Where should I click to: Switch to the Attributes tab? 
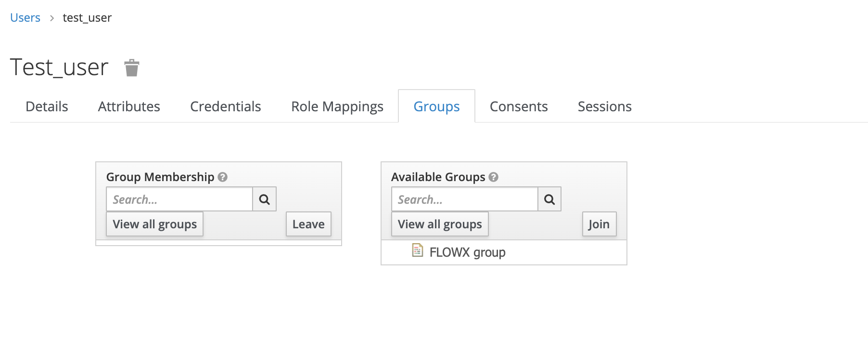pyautogui.click(x=129, y=106)
